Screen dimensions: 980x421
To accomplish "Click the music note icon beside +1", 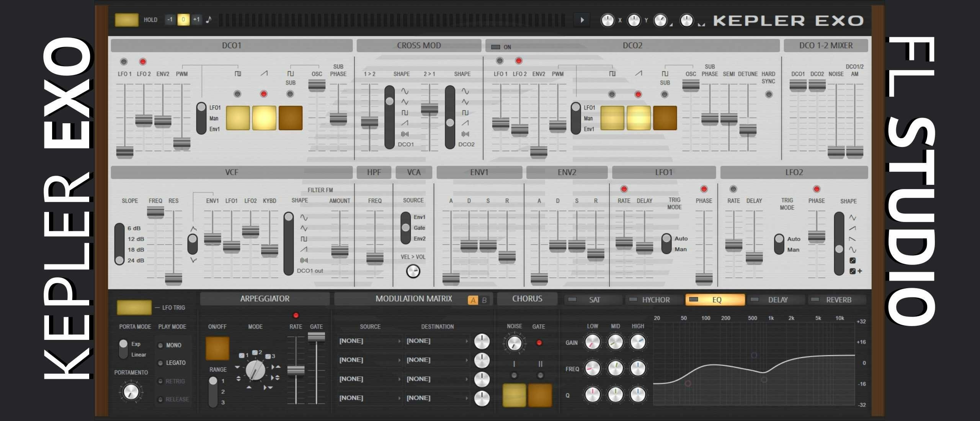I will 209,20.
